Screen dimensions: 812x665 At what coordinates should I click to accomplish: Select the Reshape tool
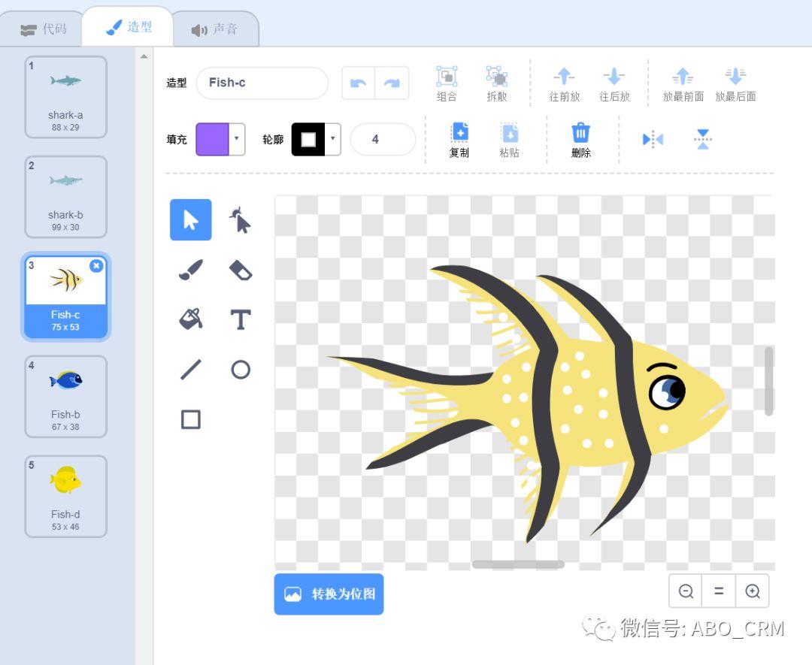click(x=241, y=220)
